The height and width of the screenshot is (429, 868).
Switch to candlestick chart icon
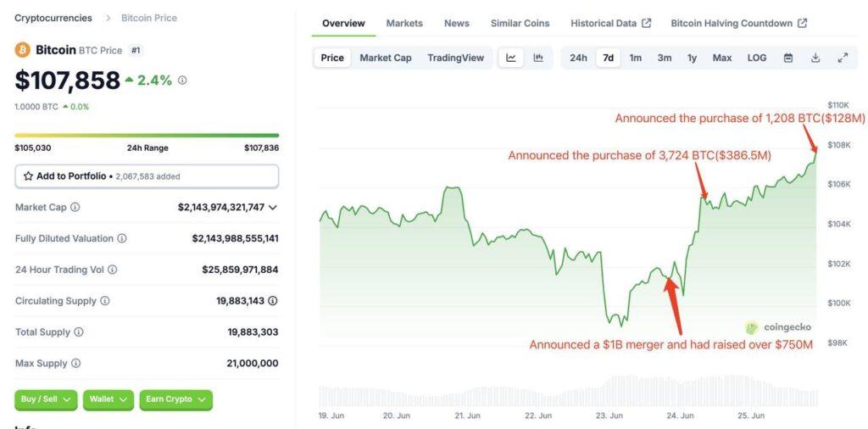click(537, 58)
